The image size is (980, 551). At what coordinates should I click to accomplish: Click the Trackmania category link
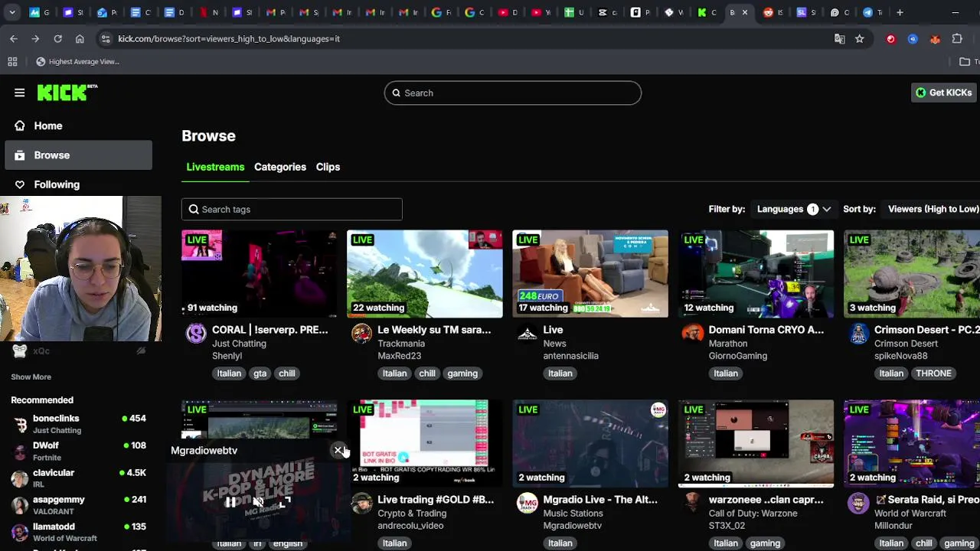click(401, 344)
